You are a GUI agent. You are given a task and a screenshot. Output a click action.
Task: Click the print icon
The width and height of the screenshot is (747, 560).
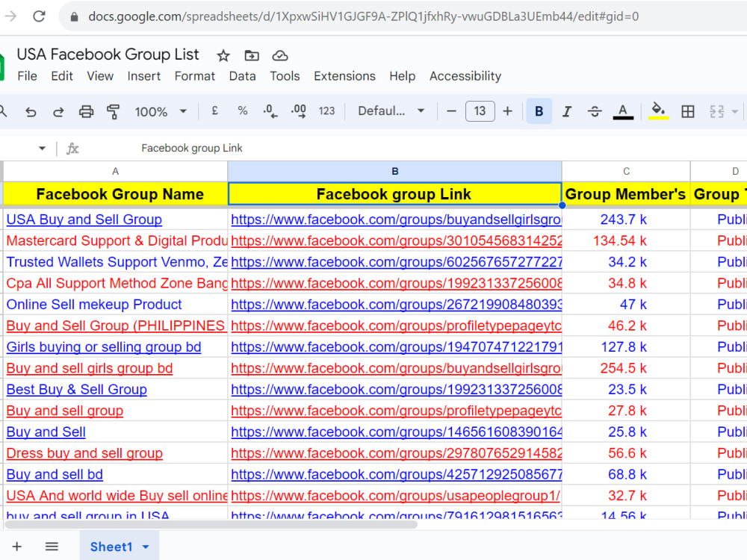tap(86, 112)
